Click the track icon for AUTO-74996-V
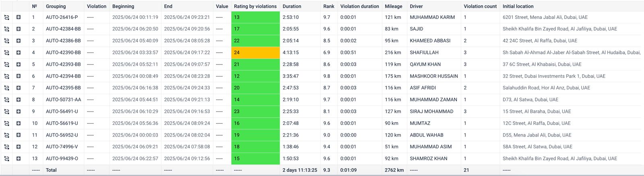 [6, 147]
